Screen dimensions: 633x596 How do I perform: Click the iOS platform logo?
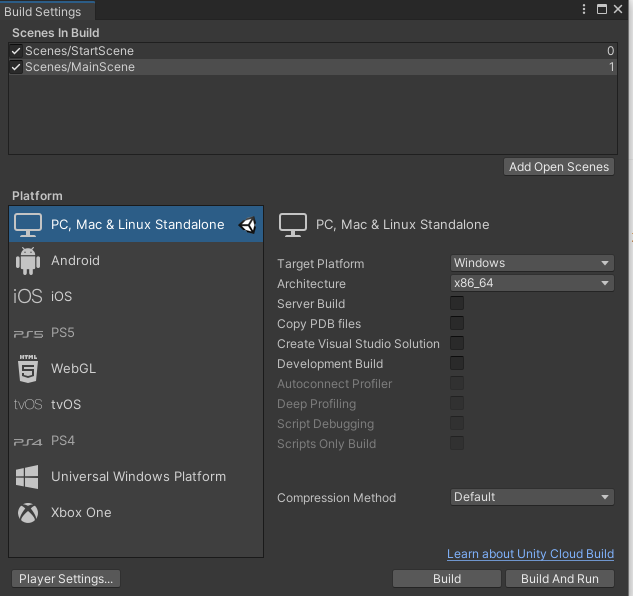point(28,296)
